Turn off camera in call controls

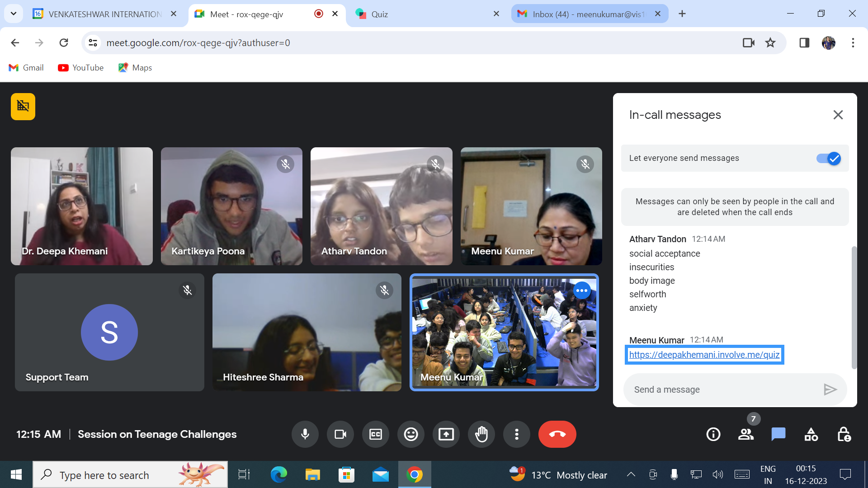340,434
